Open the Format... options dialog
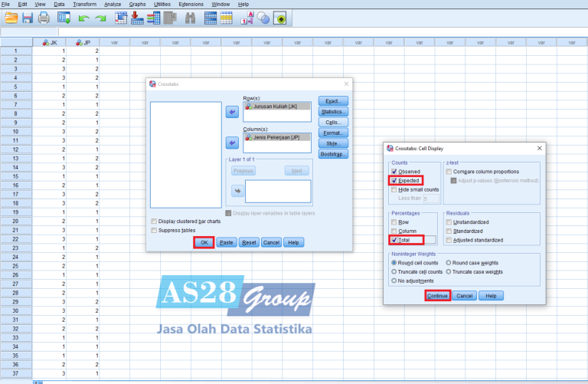 [x=333, y=133]
